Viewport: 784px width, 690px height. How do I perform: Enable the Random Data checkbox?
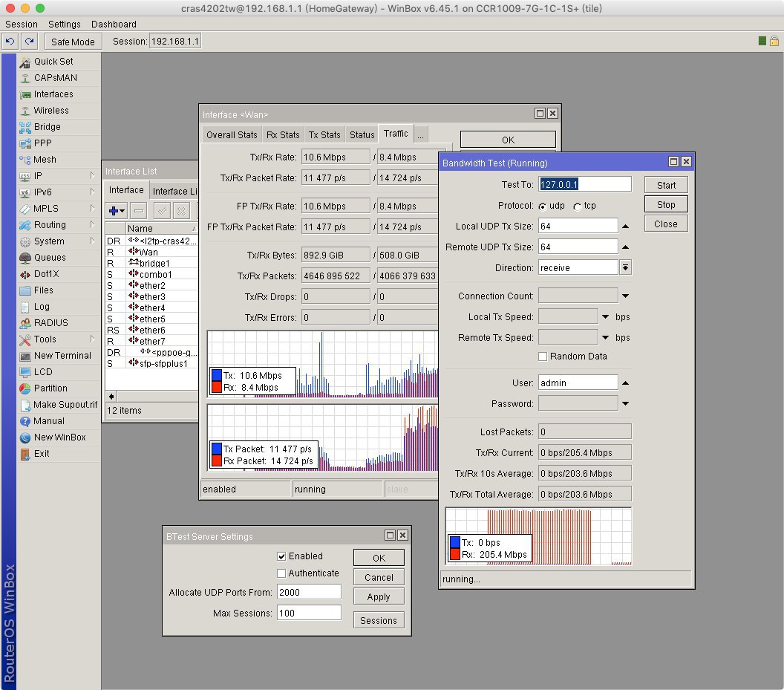(x=543, y=357)
